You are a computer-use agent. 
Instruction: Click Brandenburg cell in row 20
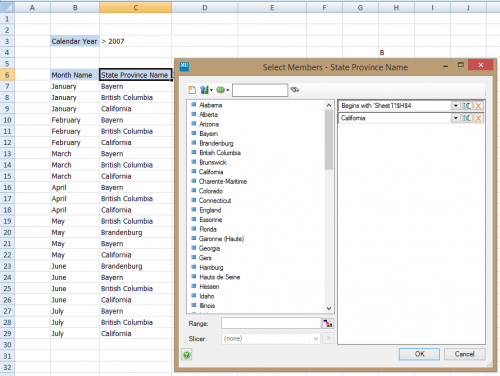click(135, 232)
